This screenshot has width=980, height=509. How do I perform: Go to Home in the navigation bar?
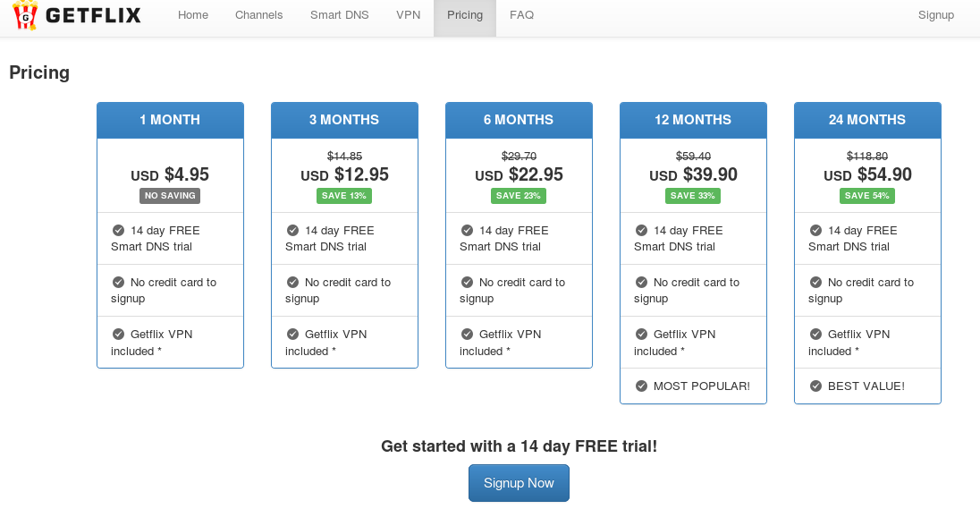coord(193,15)
